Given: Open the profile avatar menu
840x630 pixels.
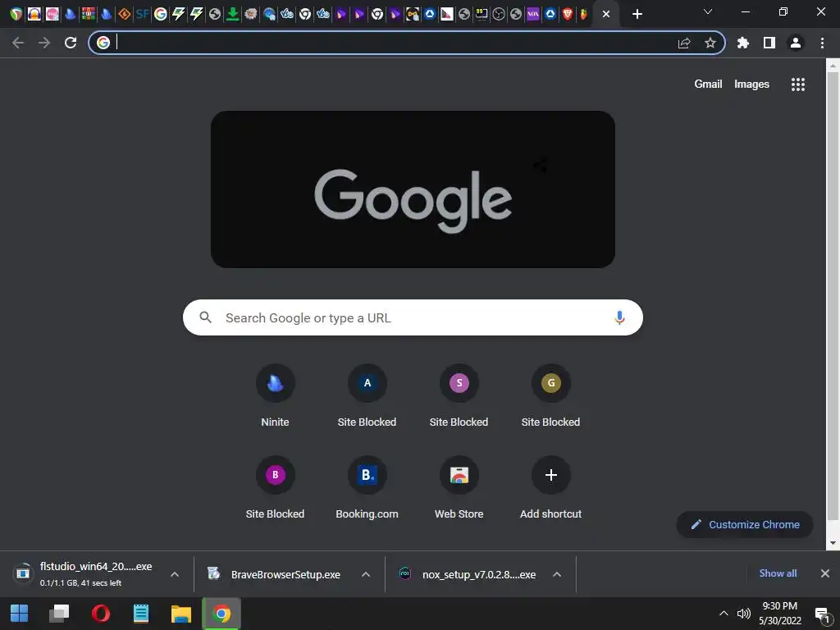Looking at the screenshot, I should coord(796,43).
